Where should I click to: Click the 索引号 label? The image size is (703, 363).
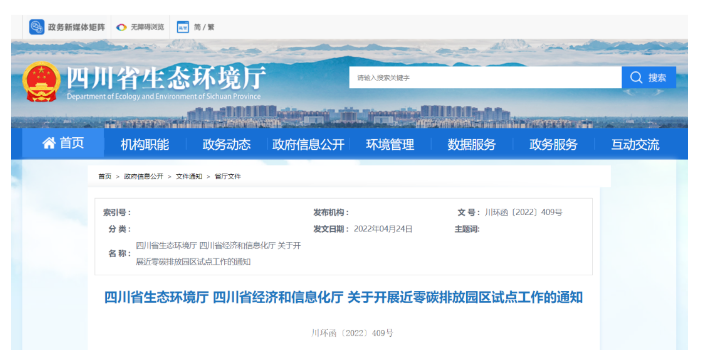pos(117,212)
